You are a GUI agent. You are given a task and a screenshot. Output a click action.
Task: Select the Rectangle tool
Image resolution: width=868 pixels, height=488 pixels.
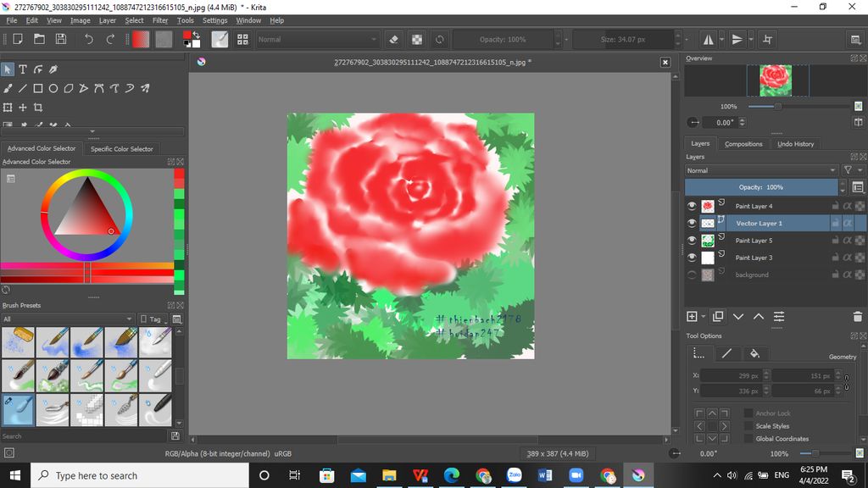pos(38,88)
